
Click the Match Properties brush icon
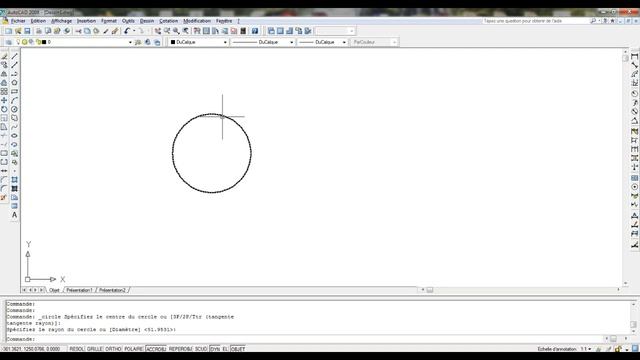coord(106,31)
